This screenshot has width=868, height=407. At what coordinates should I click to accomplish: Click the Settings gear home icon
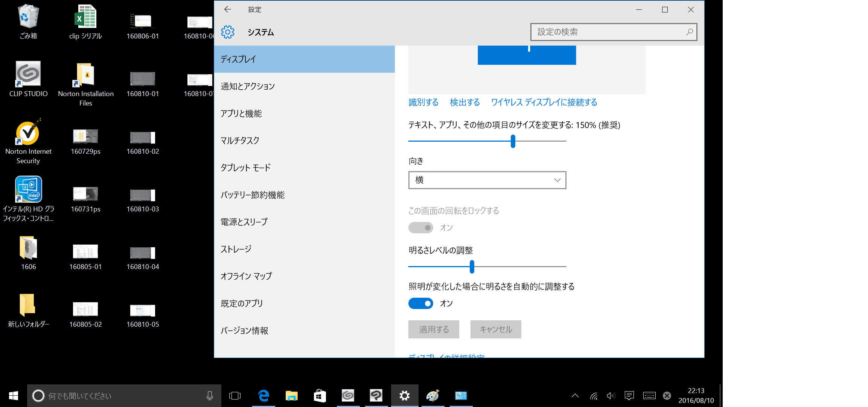(228, 32)
